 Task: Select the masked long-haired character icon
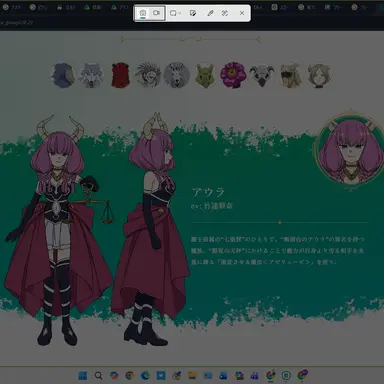[x=290, y=75]
